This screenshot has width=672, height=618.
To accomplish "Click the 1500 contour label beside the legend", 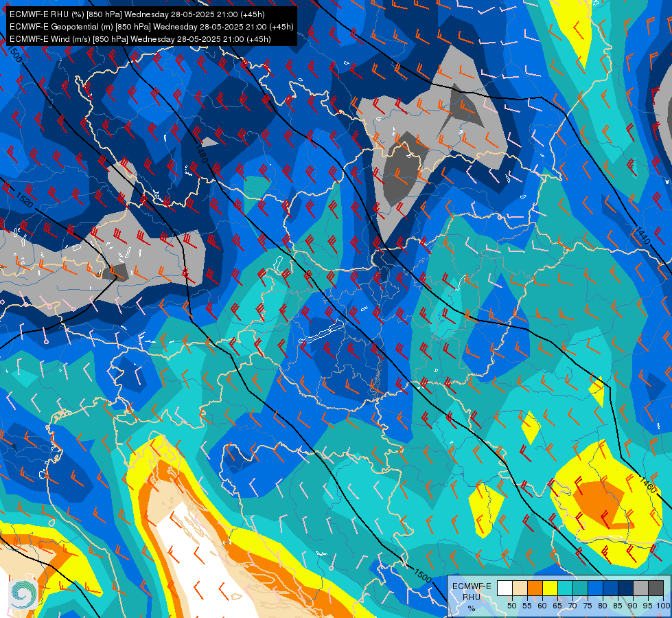I will pyautogui.click(x=423, y=575).
